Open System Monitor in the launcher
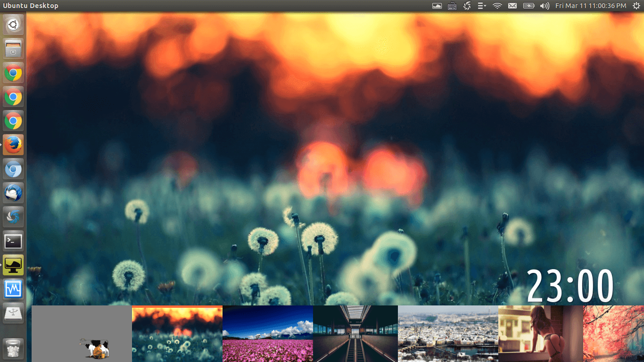 13,289
